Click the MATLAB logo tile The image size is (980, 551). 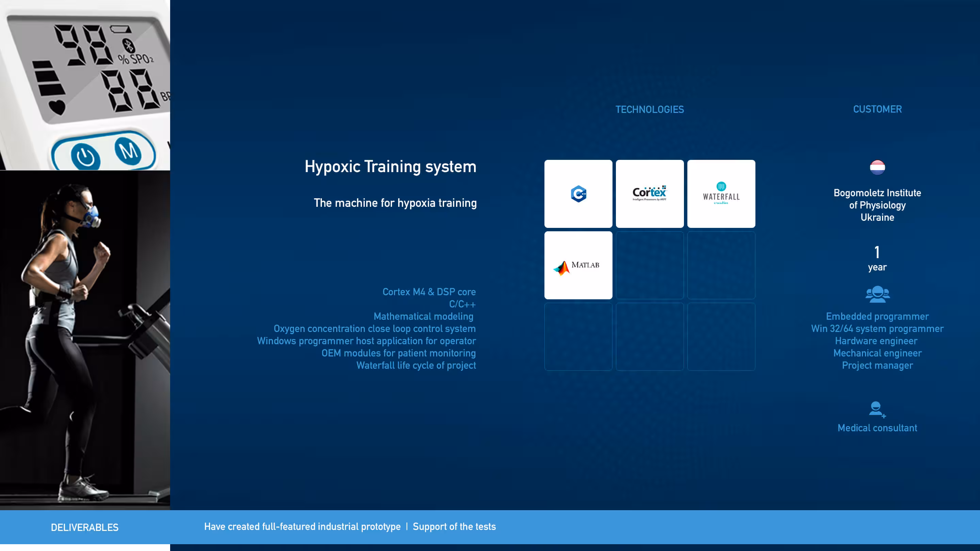tap(578, 265)
